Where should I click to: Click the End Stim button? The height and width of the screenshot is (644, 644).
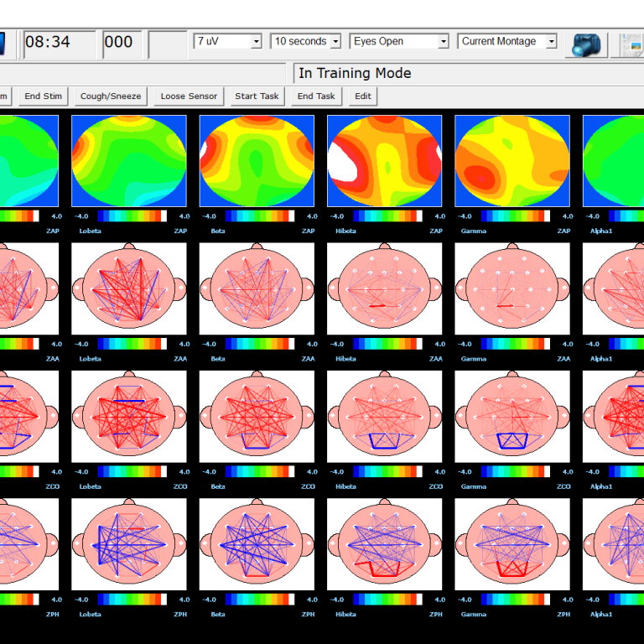[43, 96]
